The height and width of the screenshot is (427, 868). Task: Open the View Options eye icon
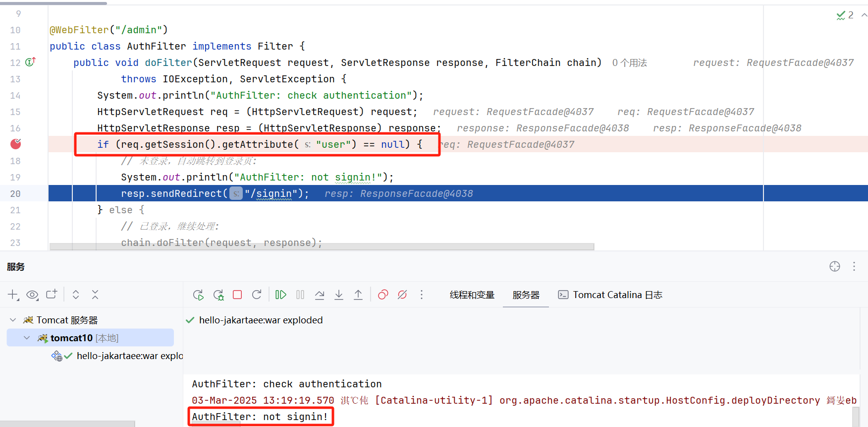point(33,295)
